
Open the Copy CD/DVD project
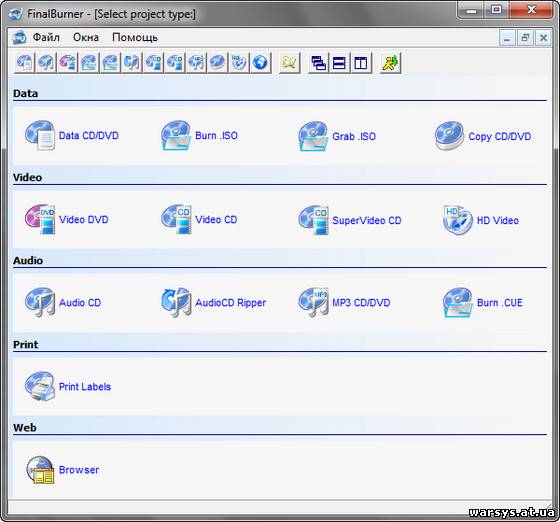(483, 136)
